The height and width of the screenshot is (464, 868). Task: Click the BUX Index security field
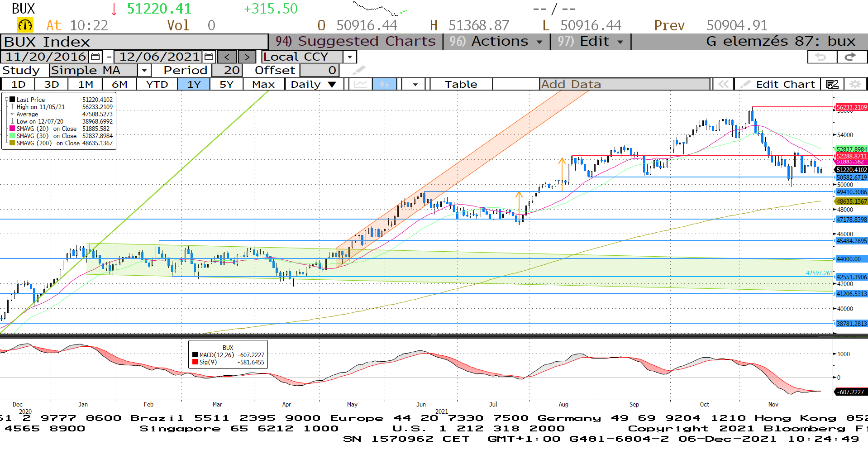[x=134, y=42]
